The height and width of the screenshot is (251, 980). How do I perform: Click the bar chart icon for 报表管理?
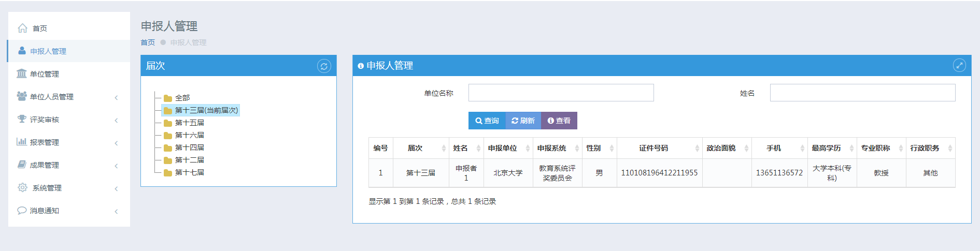(22, 142)
